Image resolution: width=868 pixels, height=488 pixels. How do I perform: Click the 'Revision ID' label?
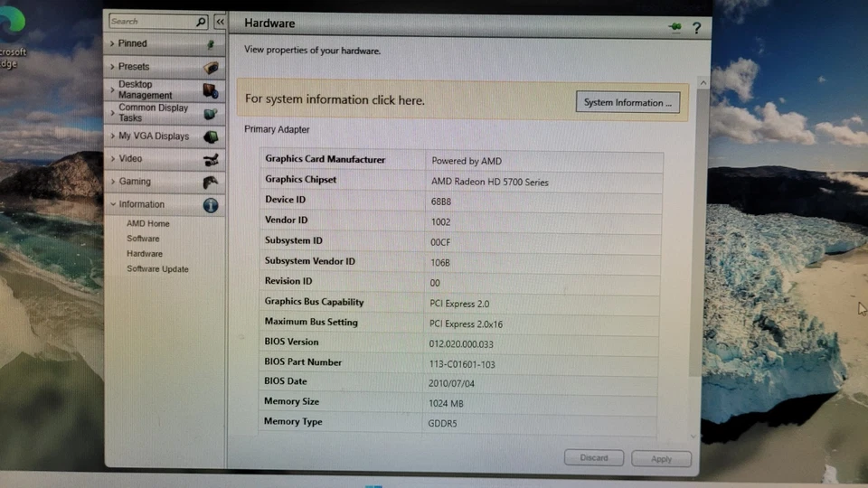(x=288, y=281)
